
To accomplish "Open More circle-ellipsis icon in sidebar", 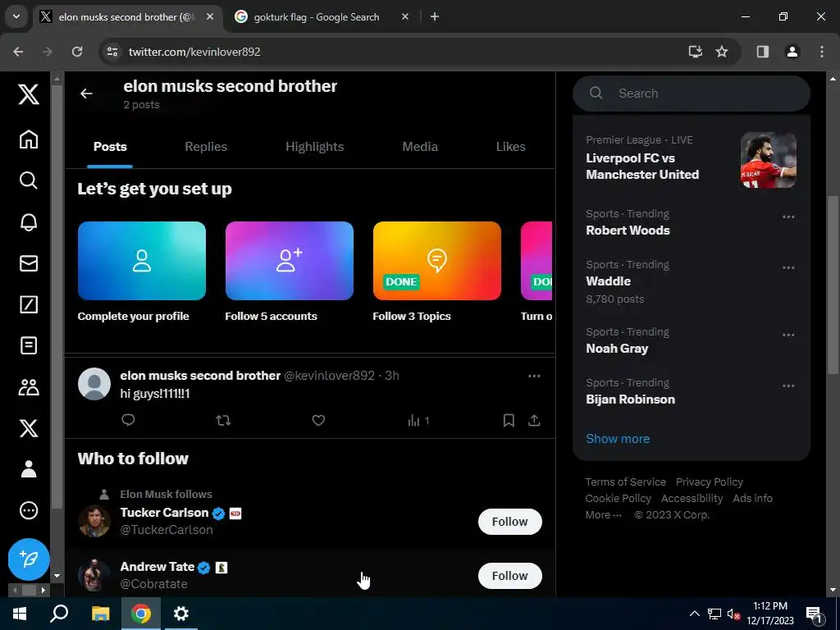I will click(29, 510).
